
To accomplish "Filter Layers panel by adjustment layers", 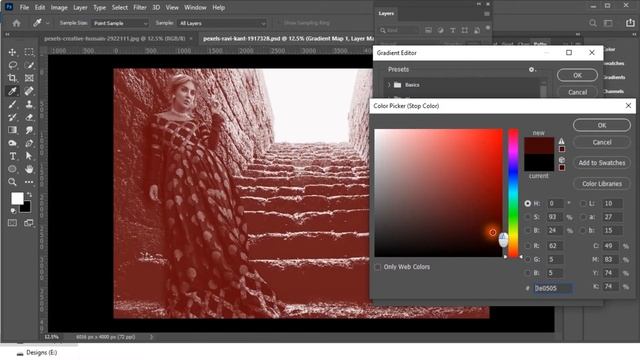I will click(x=440, y=30).
